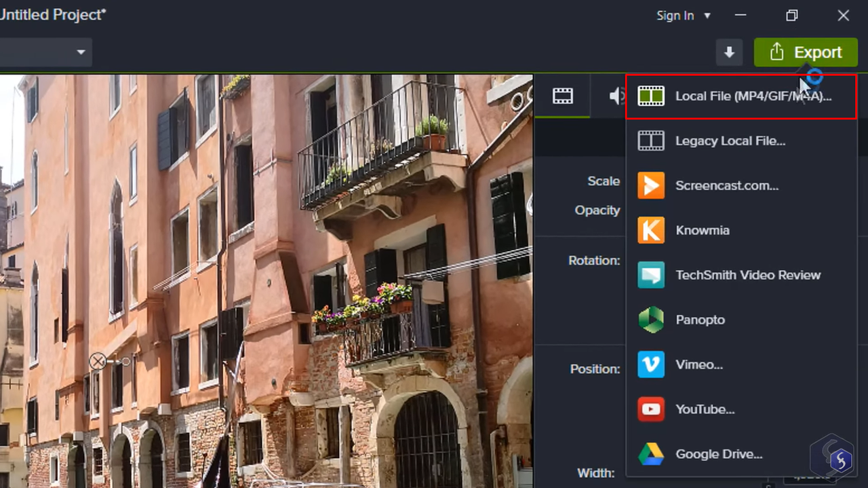
Task: Click the Local File filmstrip icon
Action: pyautogui.click(x=651, y=96)
